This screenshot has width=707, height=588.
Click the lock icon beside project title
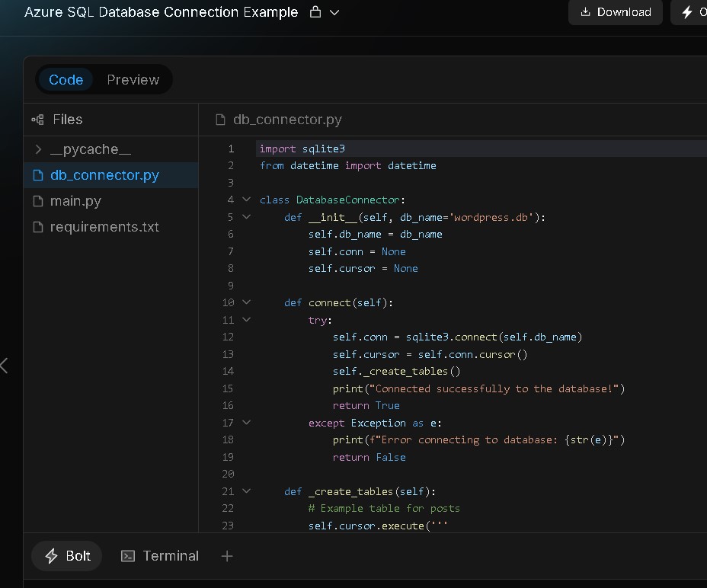pos(315,12)
